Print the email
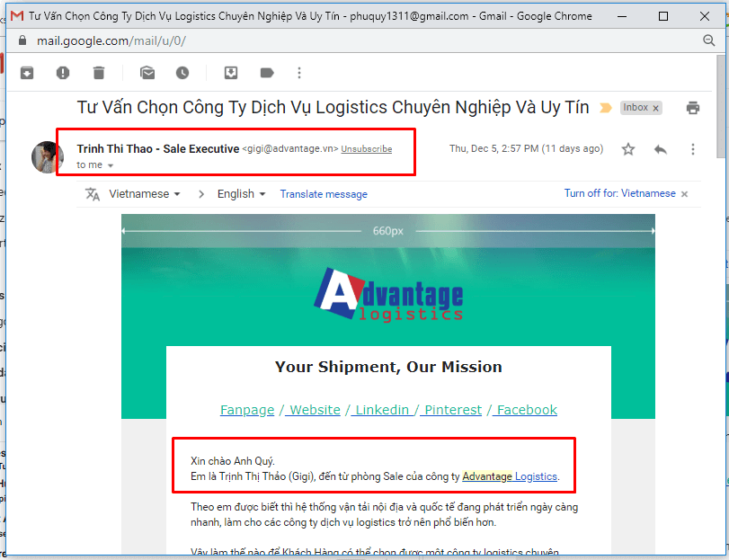 [x=692, y=107]
